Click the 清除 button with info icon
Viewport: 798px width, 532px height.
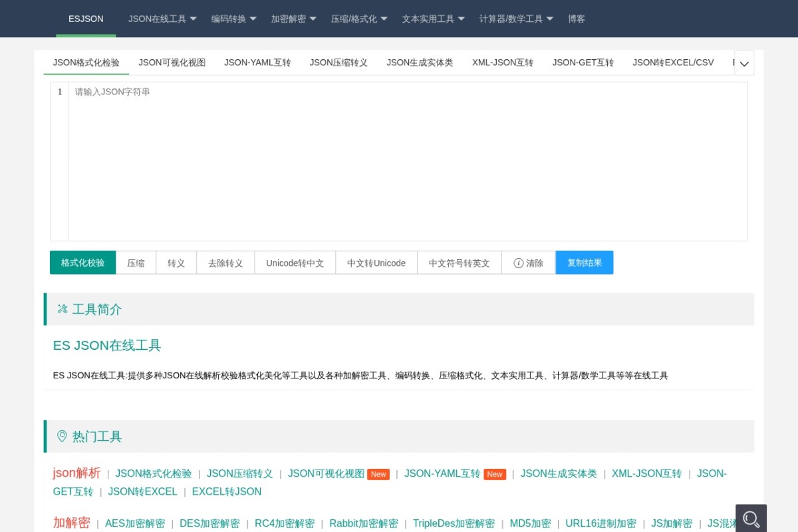(529, 263)
